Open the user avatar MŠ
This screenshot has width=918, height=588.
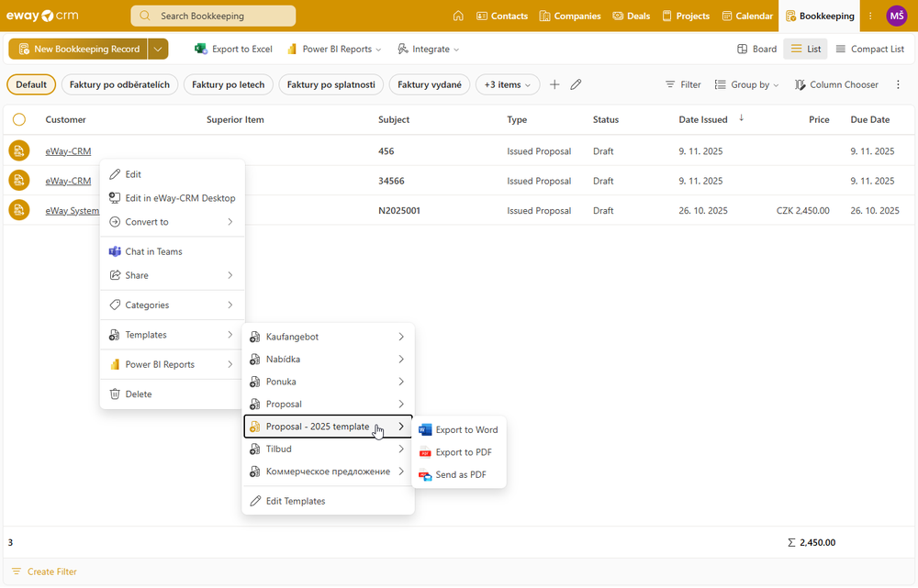tap(896, 16)
